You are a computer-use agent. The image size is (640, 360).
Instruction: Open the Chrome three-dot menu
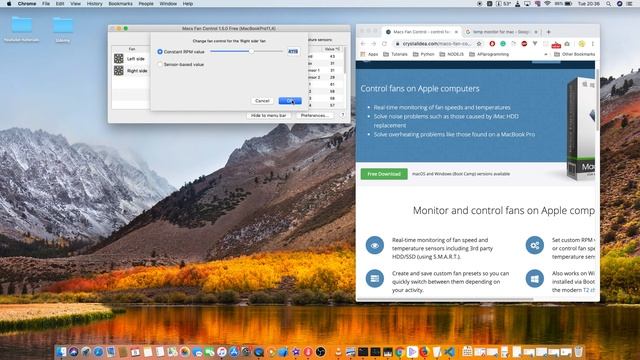[x=593, y=44]
